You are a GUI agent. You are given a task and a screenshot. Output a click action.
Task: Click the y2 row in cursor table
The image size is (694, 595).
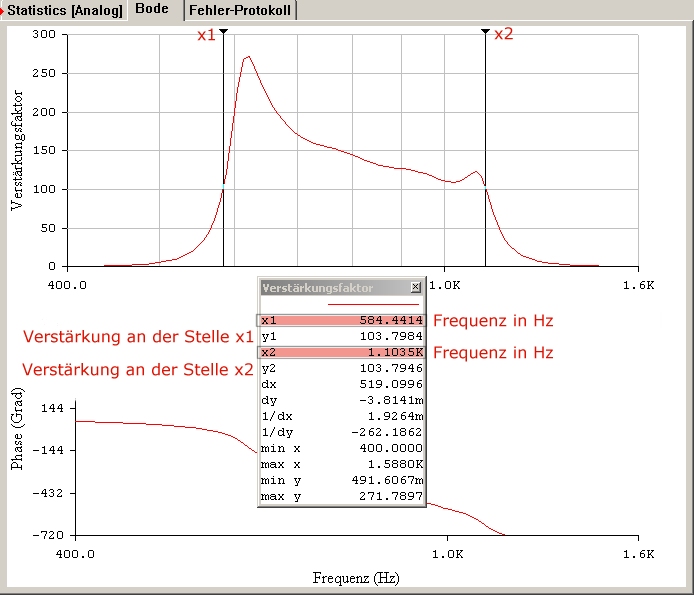(x=341, y=369)
